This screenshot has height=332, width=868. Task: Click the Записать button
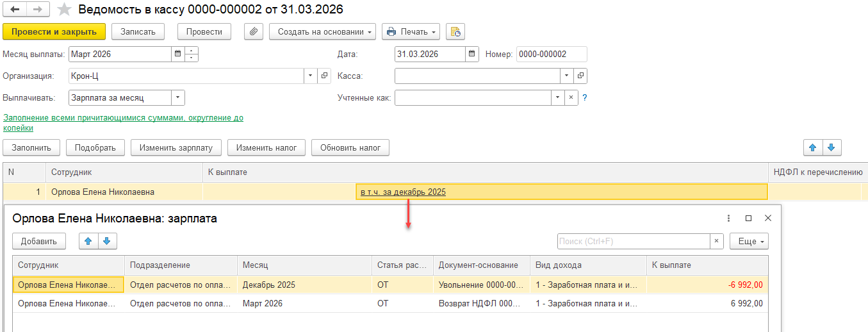(138, 31)
